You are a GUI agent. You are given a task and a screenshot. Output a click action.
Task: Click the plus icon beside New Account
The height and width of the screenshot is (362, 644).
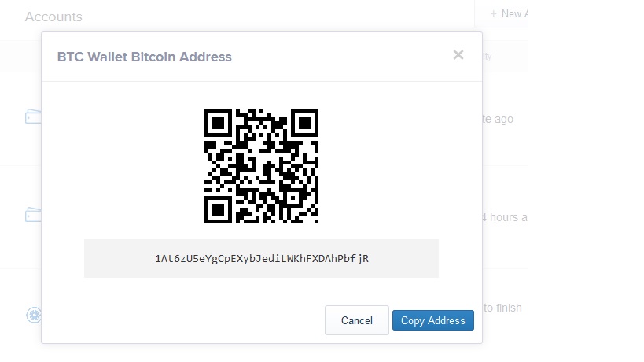pos(493,13)
